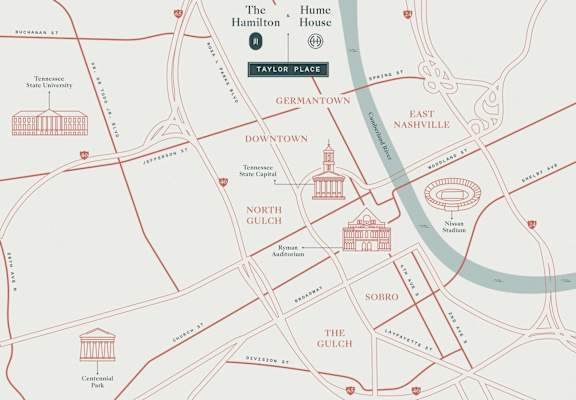Viewport: 576px width, 400px height.
Task: Click the Woodland St street label
Action: 447,159
